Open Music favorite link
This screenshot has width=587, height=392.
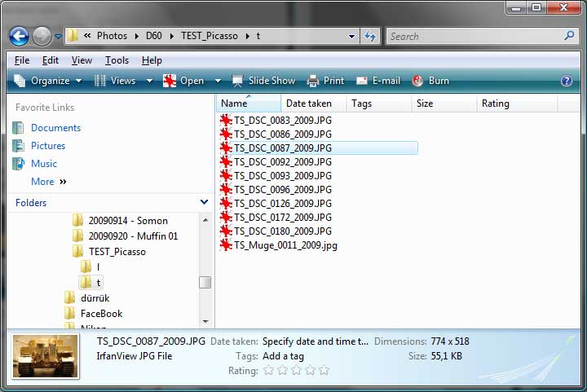(44, 164)
